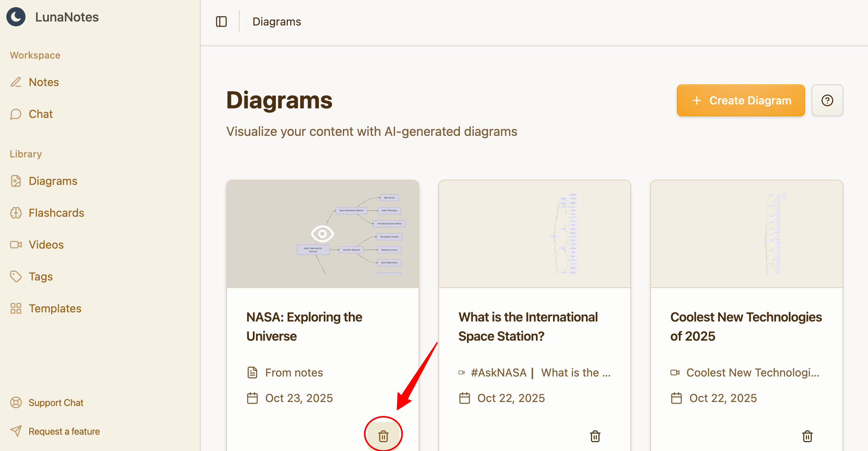Viewport: 868px width, 451px height.
Task: Open the International Space Station diagram thumbnail
Action: [x=534, y=234]
